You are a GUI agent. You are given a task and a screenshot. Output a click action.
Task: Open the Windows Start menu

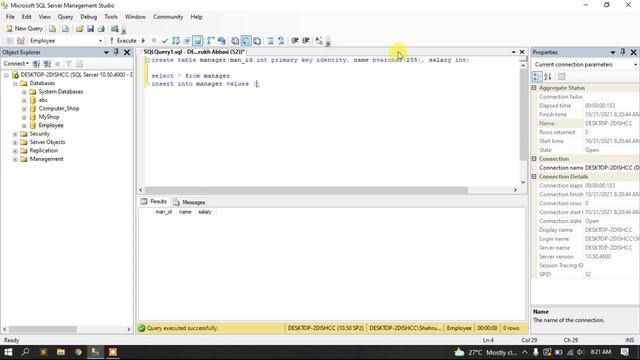pos(8,352)
